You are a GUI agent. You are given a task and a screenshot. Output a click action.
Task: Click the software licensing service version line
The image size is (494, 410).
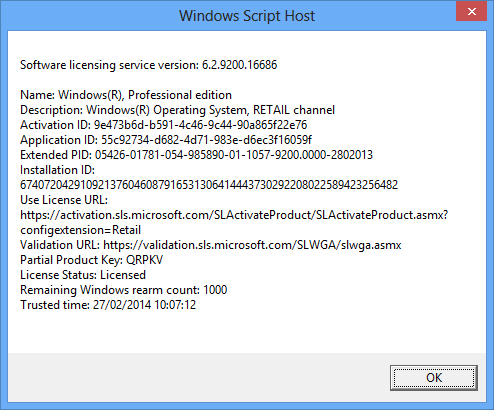149,65
